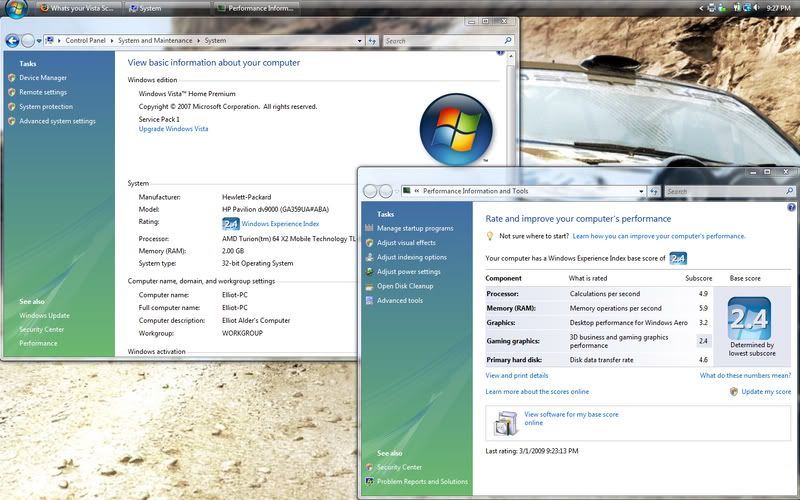Open Advanced system settings
The height and width of the screenshot is (500, 800).
(x=57, y=121)
